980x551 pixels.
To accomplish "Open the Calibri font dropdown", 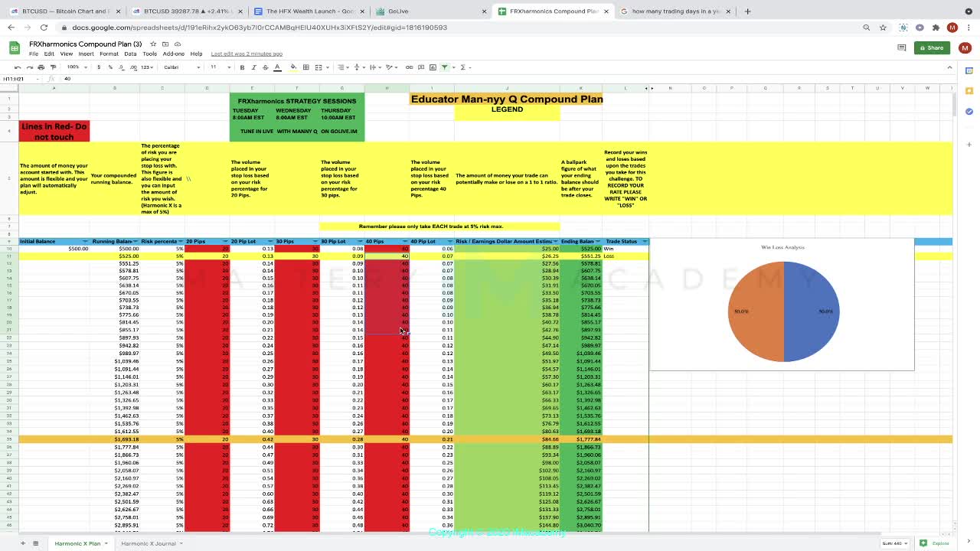I will click(x=182, y=67).
